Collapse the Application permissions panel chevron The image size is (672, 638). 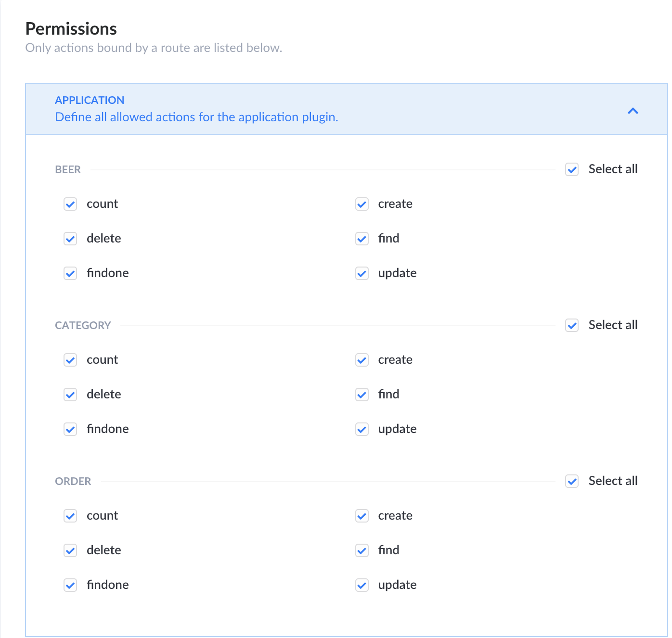[x=633, y=111]
